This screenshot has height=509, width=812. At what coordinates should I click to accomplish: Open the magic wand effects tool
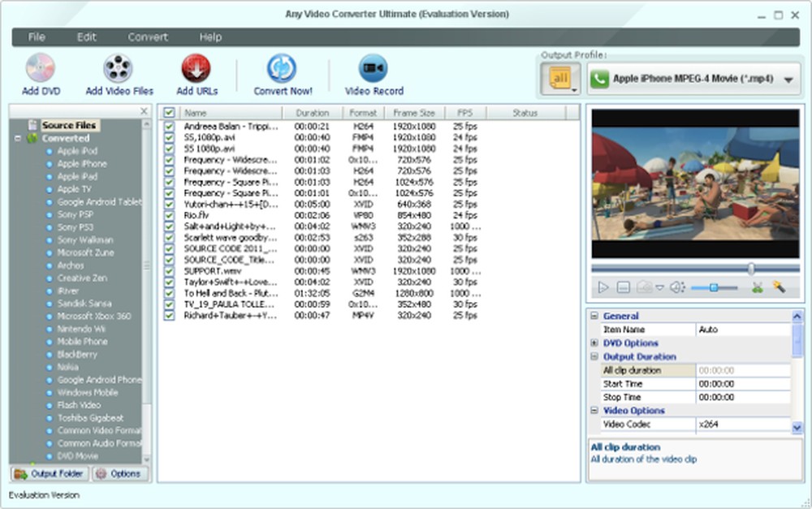tap(779, 287)
